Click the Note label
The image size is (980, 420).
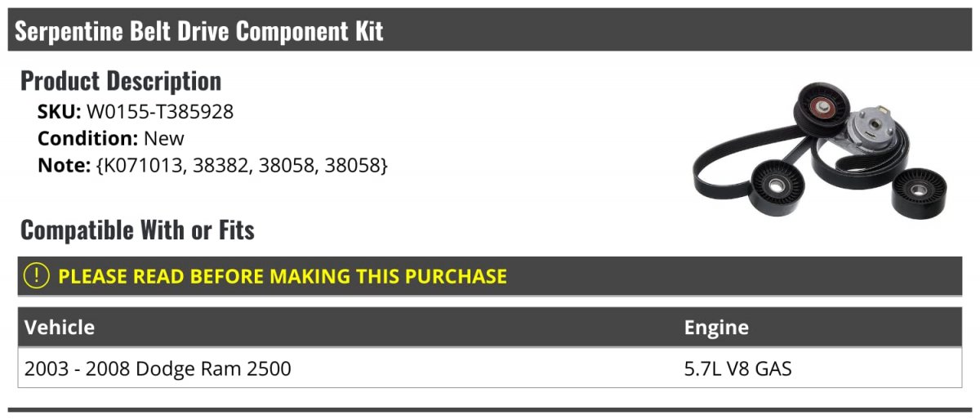point(64,165)
